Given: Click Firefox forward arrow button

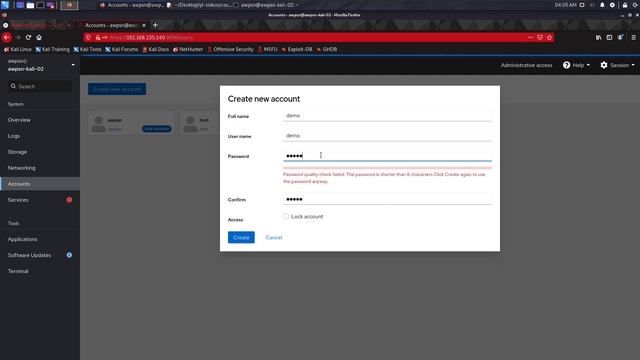Looking at the screenshot, I should tap(18, 38).
